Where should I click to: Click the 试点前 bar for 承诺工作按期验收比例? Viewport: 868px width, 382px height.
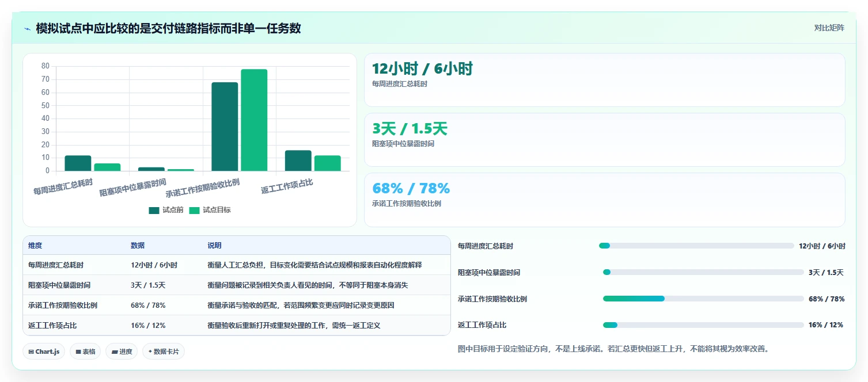tap(225, 127)
